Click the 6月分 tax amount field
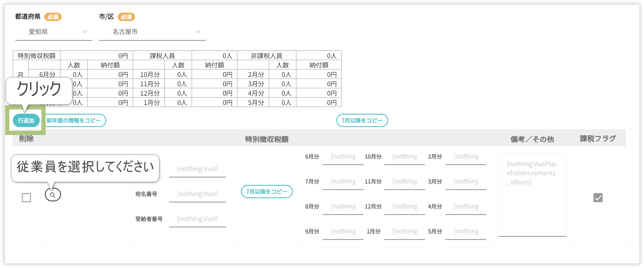The width and height of the screenshot is (644, 268). 343,157
